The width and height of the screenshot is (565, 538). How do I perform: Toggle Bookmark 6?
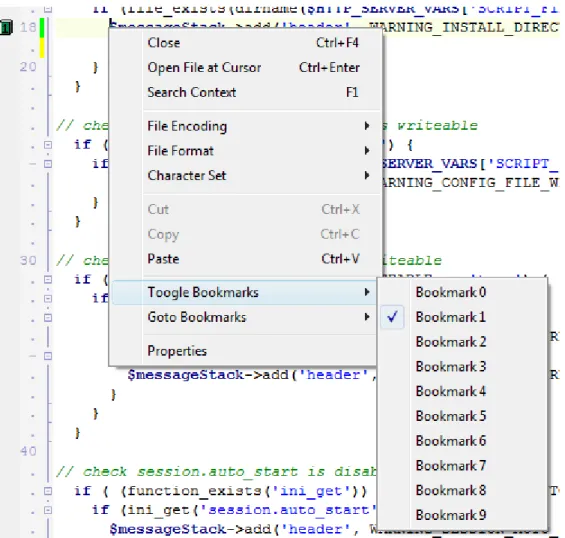pos(463,441)
